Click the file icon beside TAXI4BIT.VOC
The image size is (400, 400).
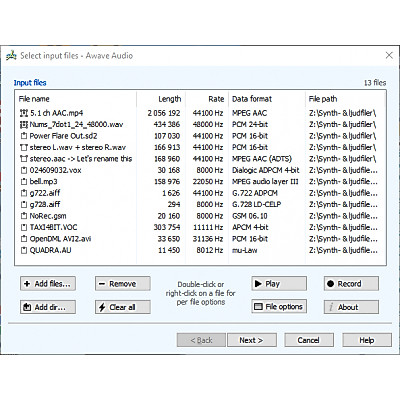(x=24, y=227)
